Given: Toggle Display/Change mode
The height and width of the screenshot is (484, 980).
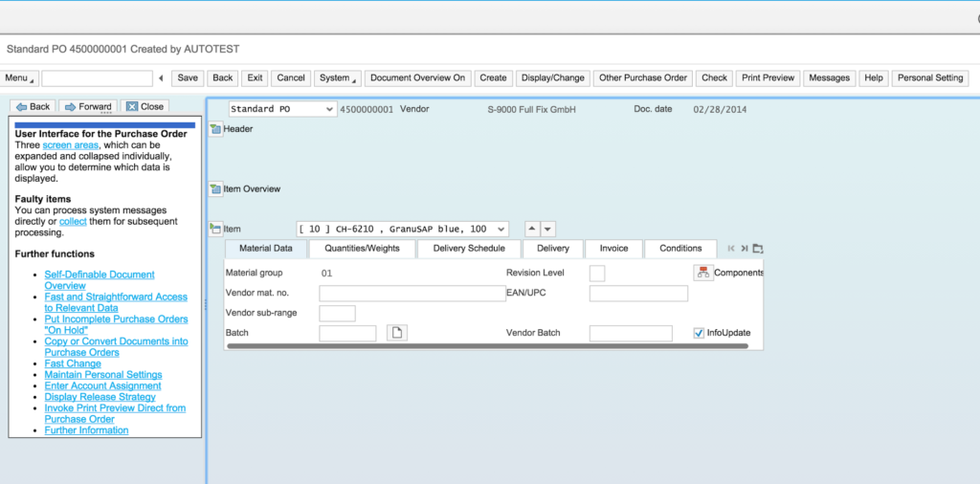Looking at the screenshot, I should click(x=552, y=78).
